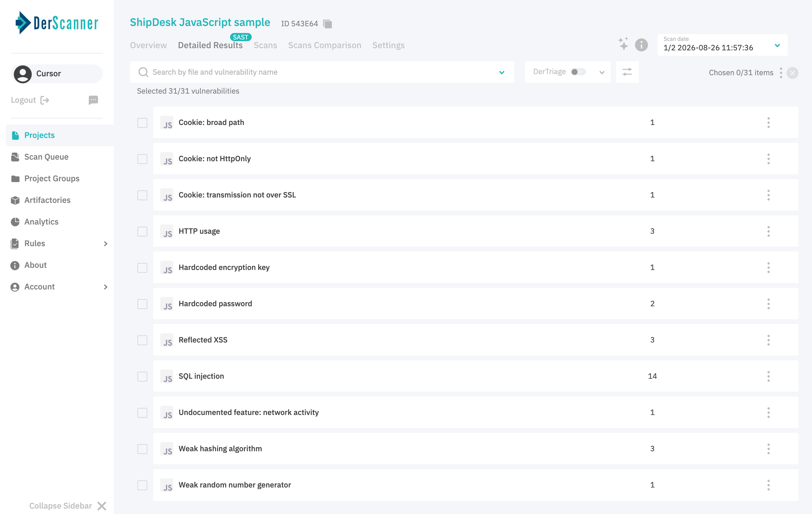Open row menu for Undocumented feature: network activity
This screenshot has width=812, height=514.
click(768, 413)
